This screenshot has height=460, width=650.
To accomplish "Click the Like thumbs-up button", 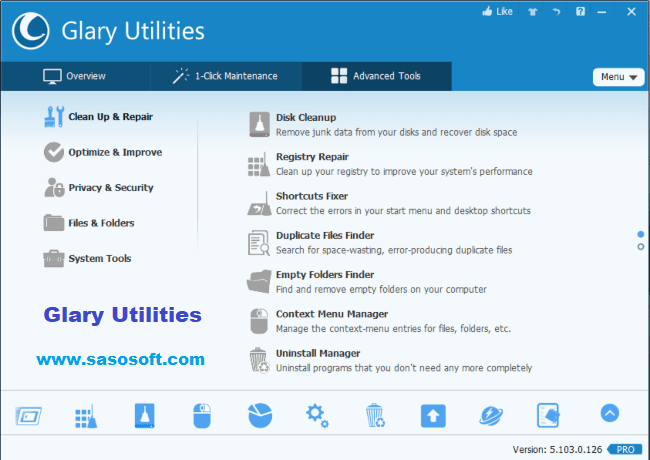I will coord(497,12).
